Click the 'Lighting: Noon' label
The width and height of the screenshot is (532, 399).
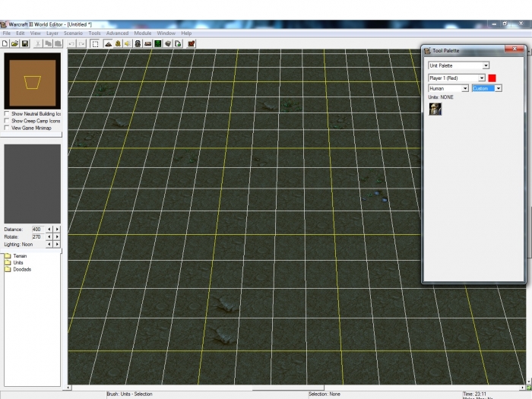(18, 244)
